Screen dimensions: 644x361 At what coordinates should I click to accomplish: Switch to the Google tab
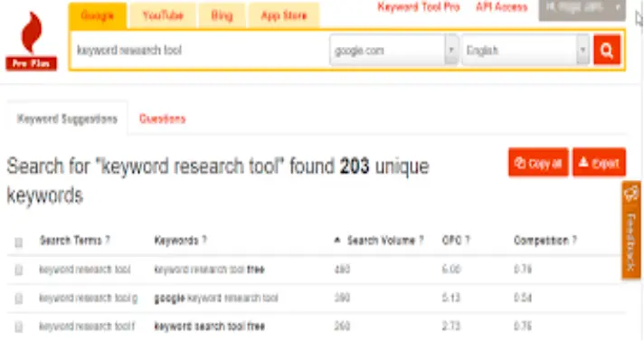coord(98,15)
